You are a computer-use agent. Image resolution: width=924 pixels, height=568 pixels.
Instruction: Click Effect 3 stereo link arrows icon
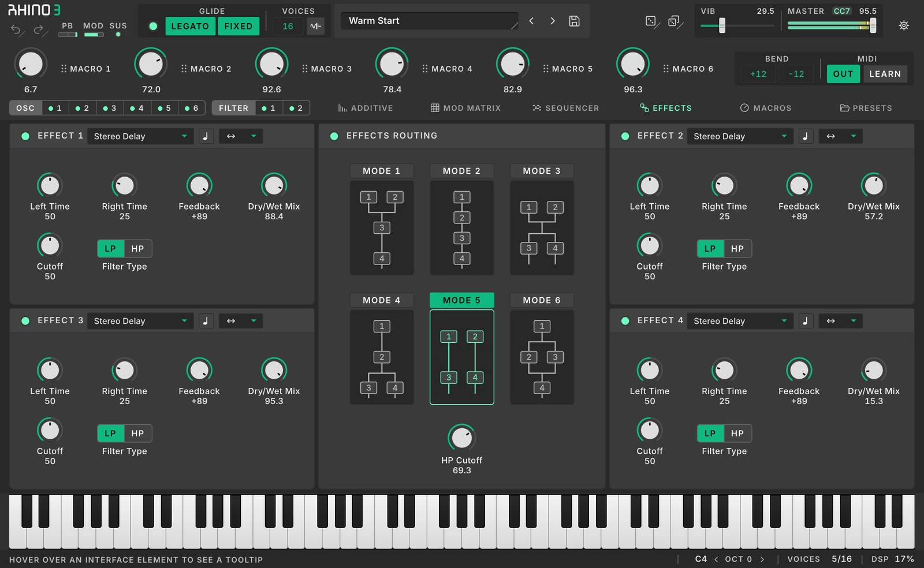point(231,321)
